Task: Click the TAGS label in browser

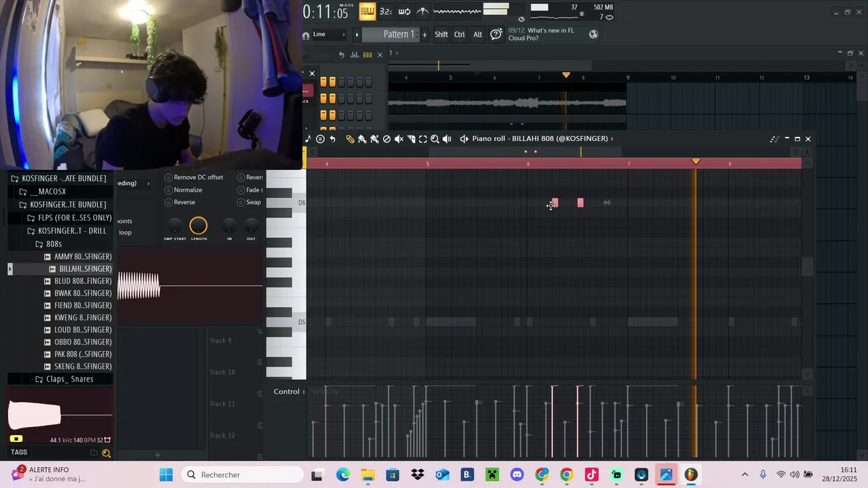Action: (x=19, y=452)
